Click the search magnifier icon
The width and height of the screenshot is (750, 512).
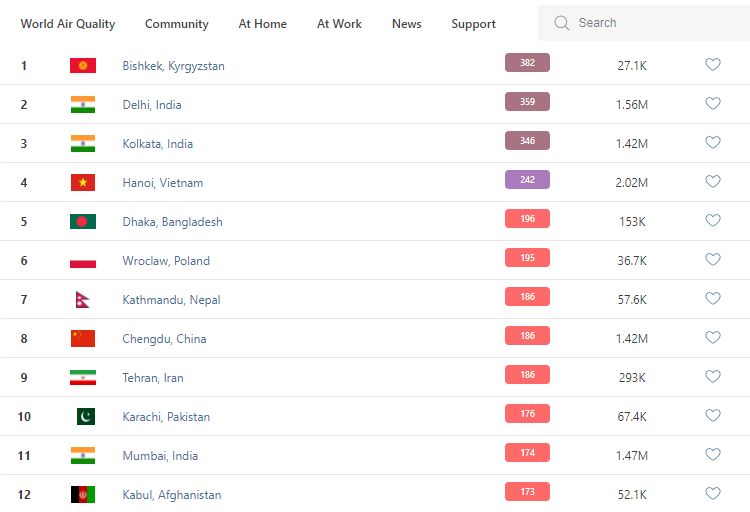tap(562, 23)
